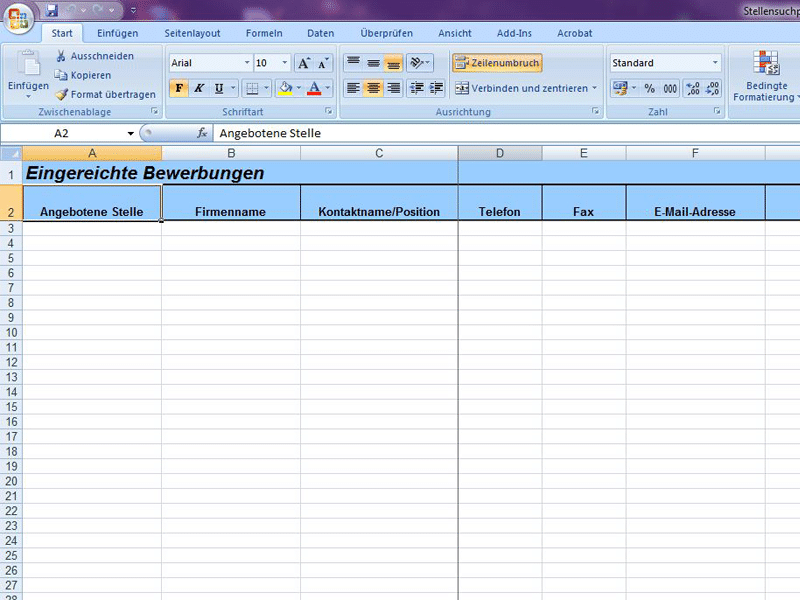Viewport: 800px width, 600px height.
Task: Open Ausrichtung dialog launcher
Action: [595, 111]
